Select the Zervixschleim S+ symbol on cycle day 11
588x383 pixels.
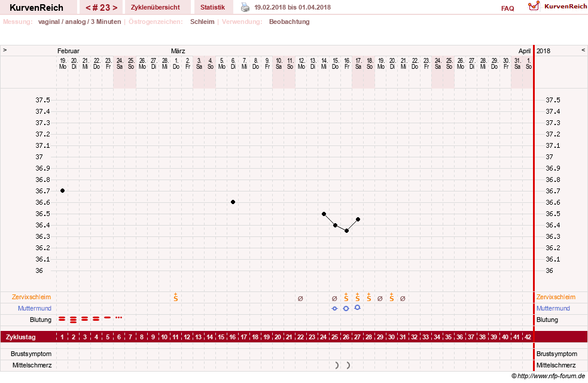[175, 297]
